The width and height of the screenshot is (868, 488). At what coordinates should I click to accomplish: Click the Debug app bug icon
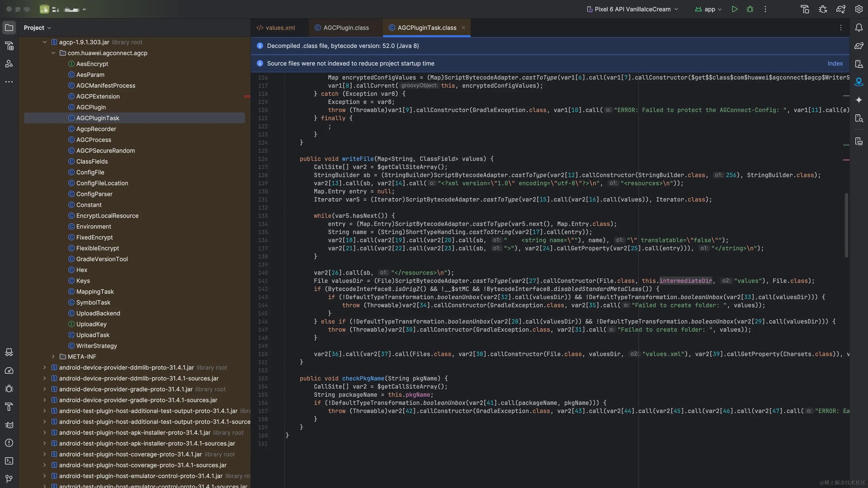click(750, 9)
